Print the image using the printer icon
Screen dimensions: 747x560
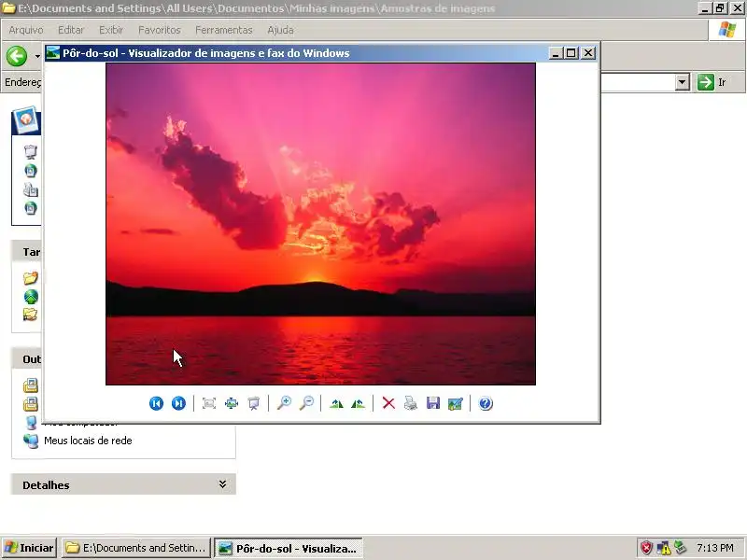tap(411, 403)
